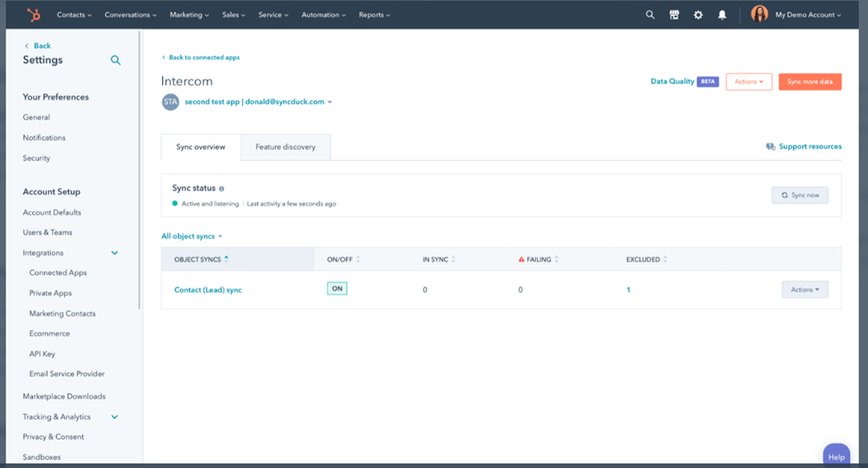The height and width of the screenshot is (468, 868).
Task: Open API Key in sidebar
Action: (42, 354)
